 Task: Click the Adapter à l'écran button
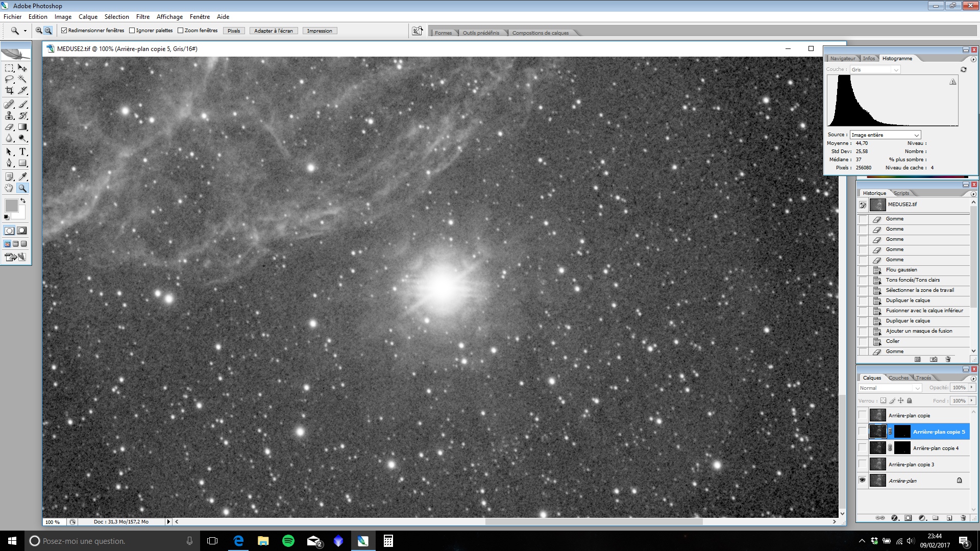pyautogui.click(x=274, y=31)
